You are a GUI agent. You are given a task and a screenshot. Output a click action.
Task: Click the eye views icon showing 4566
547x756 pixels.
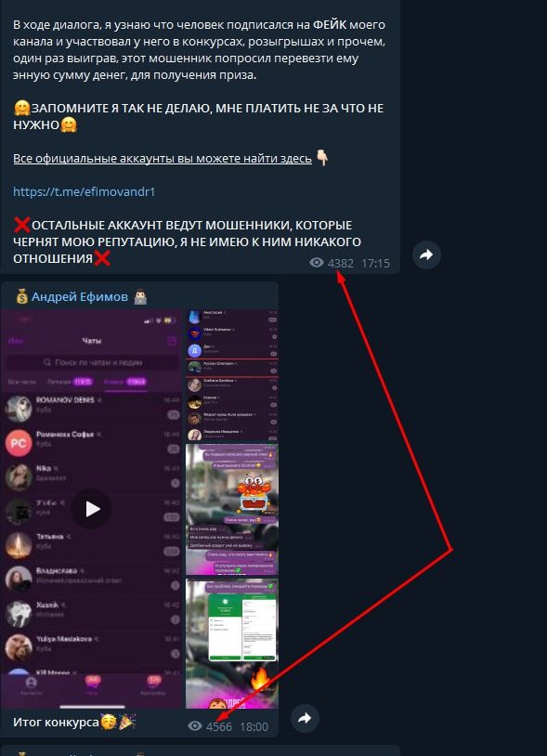195,725
